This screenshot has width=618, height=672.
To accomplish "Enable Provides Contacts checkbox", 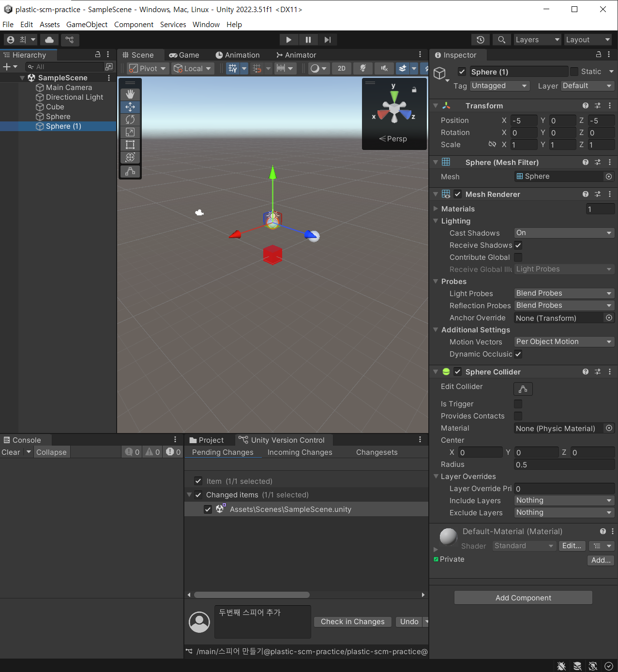I will pyautogui.click(x=518, y=416).
